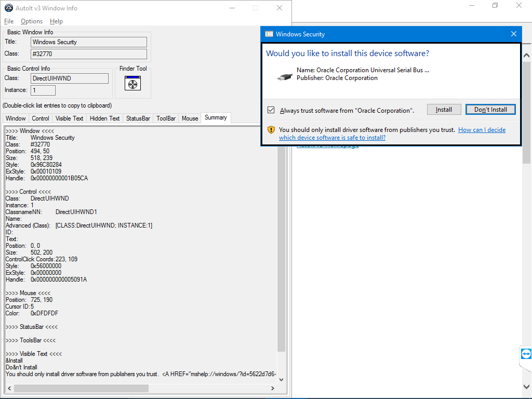Close the Windows Security dialog
532x399 pixels.
[x=514, y=34]
